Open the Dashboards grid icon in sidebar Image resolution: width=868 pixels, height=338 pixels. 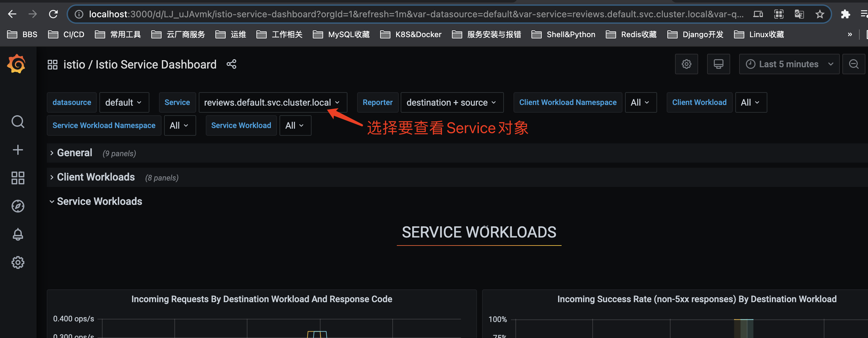pyautogui.click(x=18, y=178)
